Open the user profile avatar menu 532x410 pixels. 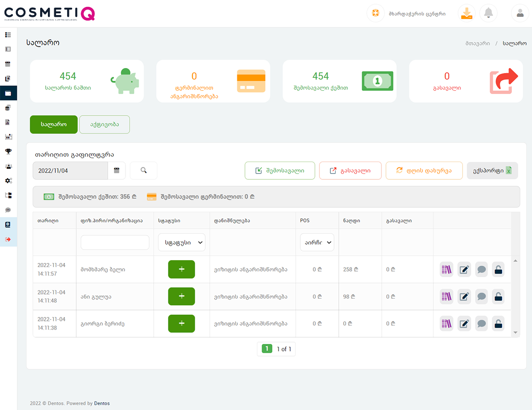pos(520,13)
